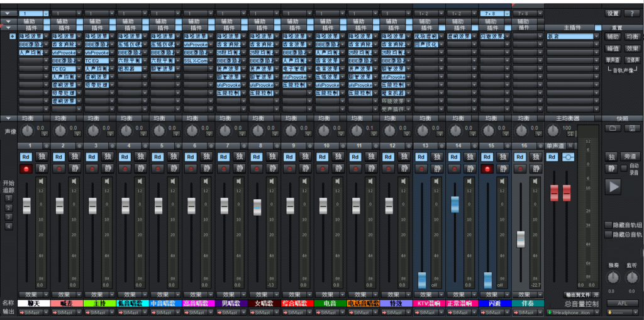Image resolution: width=644 pixels, height=320 pixels.
Task: Expand the 降噪效果 plugin slot dropdown on track 1
Action: click(47, 36)
